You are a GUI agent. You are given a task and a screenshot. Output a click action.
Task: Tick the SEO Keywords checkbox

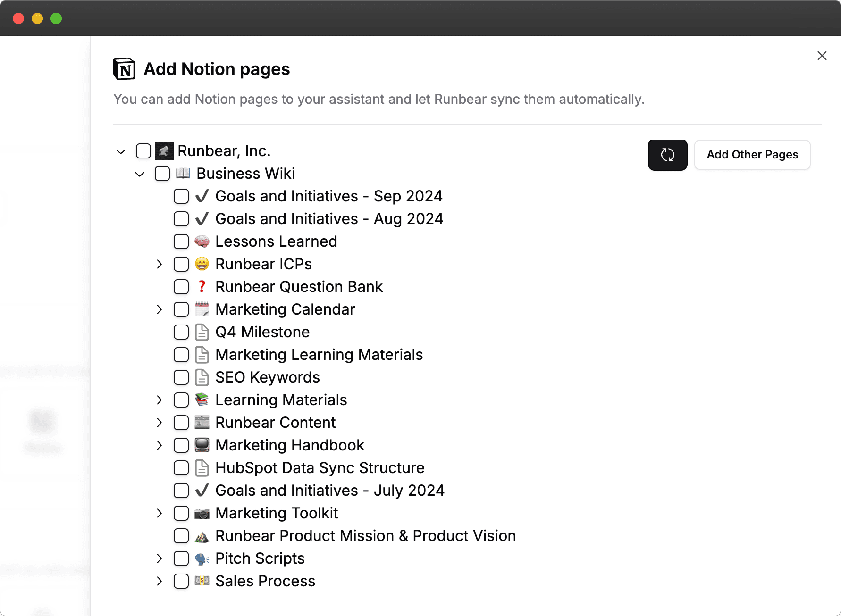181,377
